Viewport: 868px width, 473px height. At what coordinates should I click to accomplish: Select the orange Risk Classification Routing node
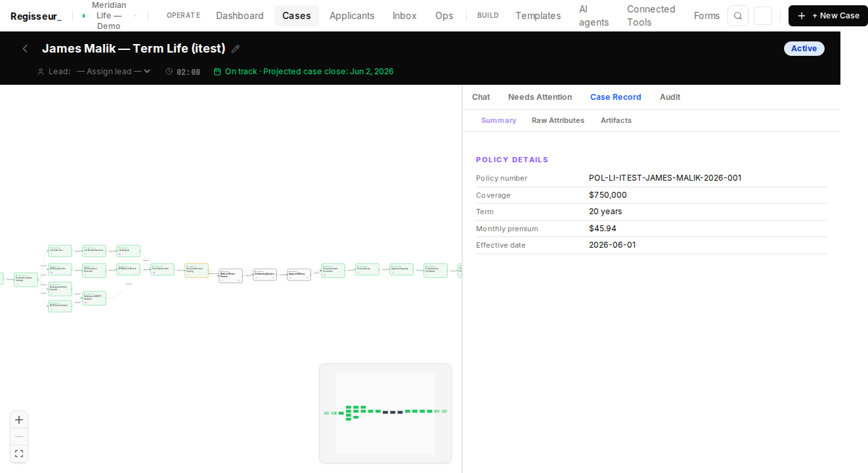click(x=196, y=270)
